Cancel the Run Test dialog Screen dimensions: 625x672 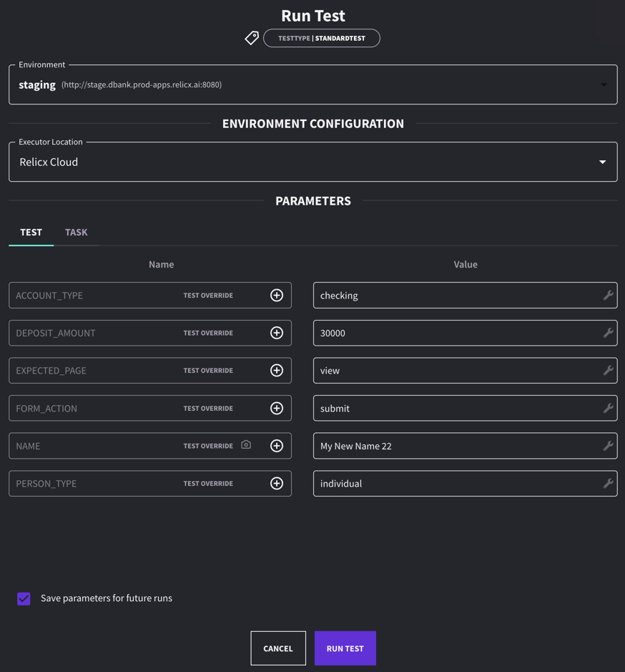[278, 648]
